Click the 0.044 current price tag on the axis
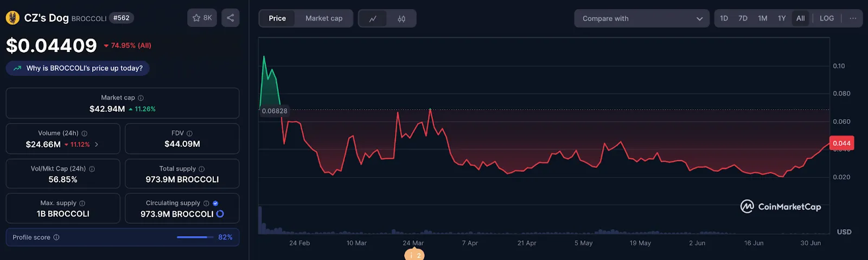The width and height of the screenshot is (868, 260). point(841,143)
